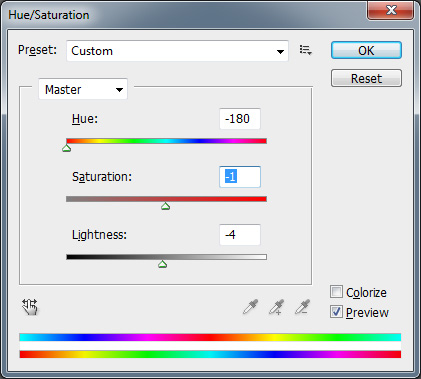
Task: Click the Hue slider handle
Action: click(67, 148)
